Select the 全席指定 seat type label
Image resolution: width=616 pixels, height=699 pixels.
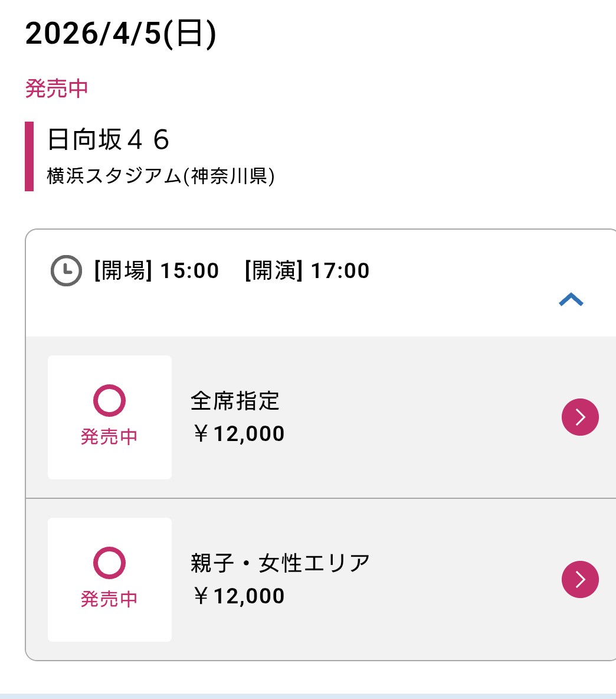coord(235,401)
